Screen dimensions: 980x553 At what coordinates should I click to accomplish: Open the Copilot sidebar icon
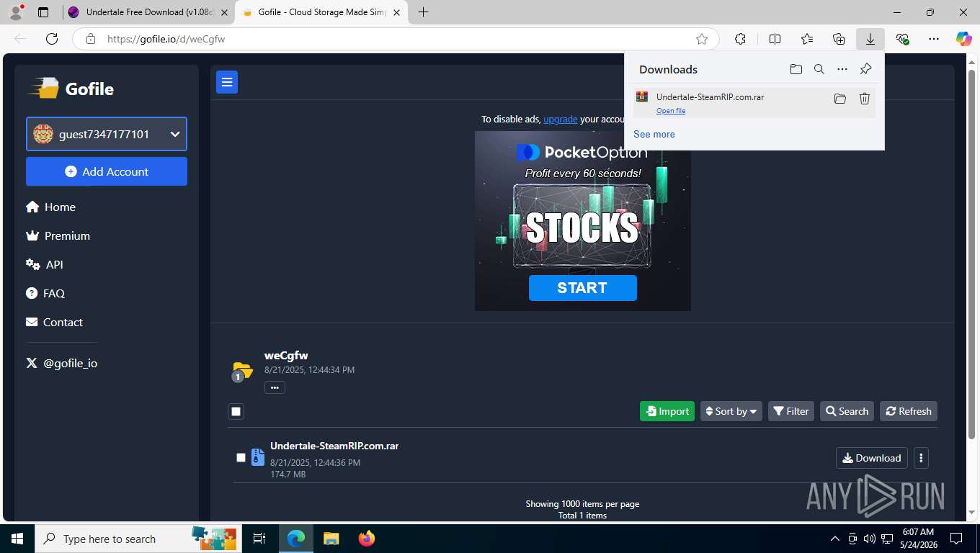(x=964, y=39)
